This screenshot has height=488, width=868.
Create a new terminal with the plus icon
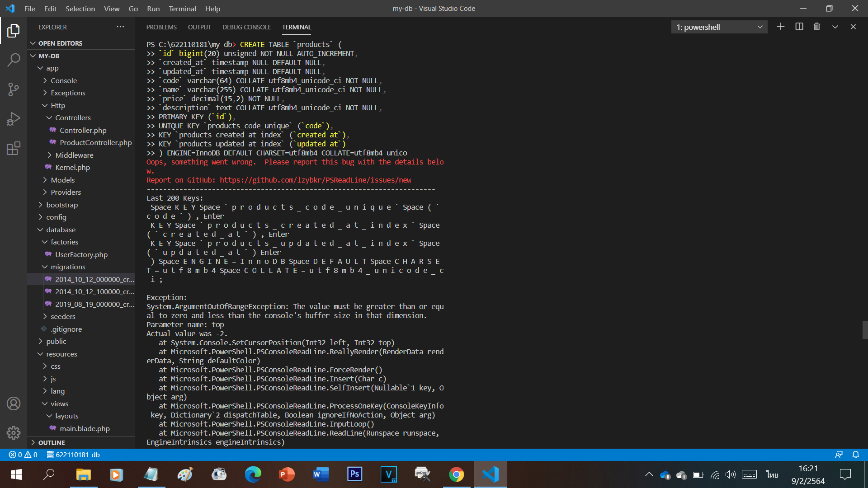point(781,27)
